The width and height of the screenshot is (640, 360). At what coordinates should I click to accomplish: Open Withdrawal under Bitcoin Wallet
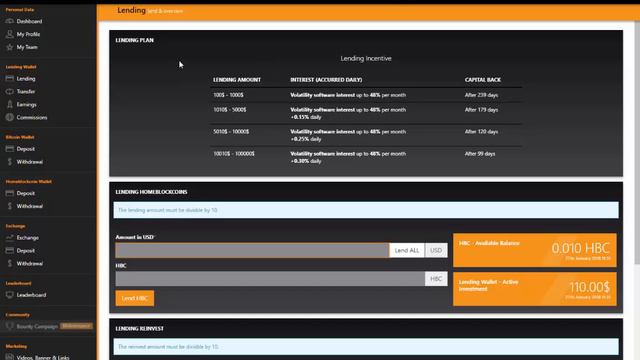point(29,162)
